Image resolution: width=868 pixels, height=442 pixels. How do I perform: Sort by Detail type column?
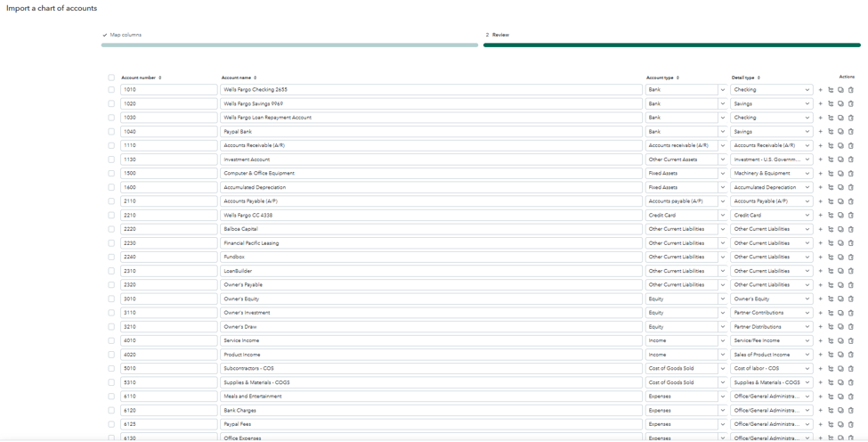758,78
